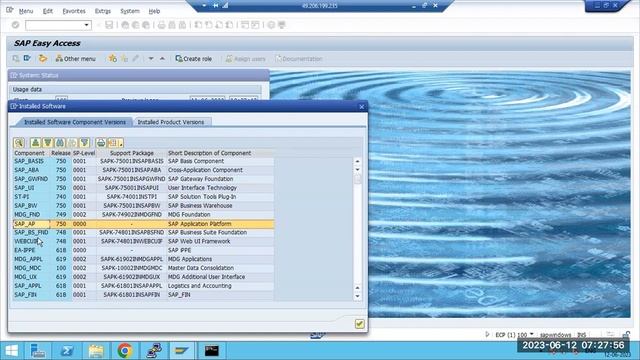Viewport: 640px width, 360px height.
Task: Select the SAP_ABA component cell
Action: (31, 170)
